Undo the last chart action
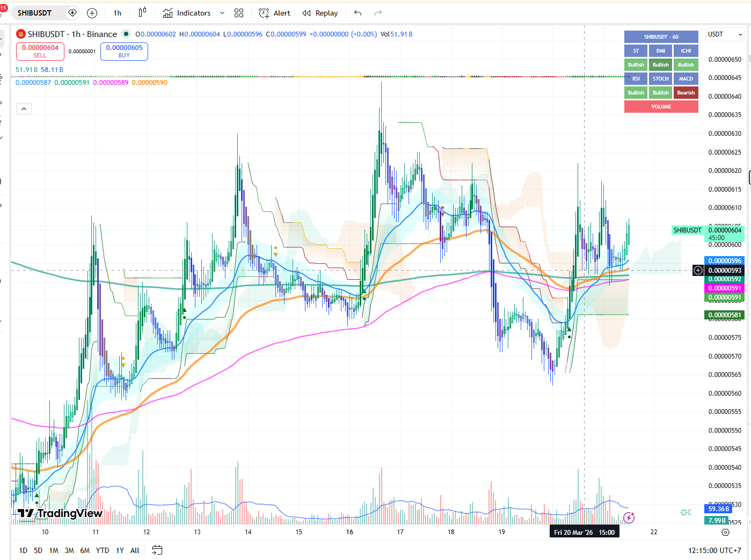Image resolution: width=751 pixels, height=560 pixels. (358, 13)
